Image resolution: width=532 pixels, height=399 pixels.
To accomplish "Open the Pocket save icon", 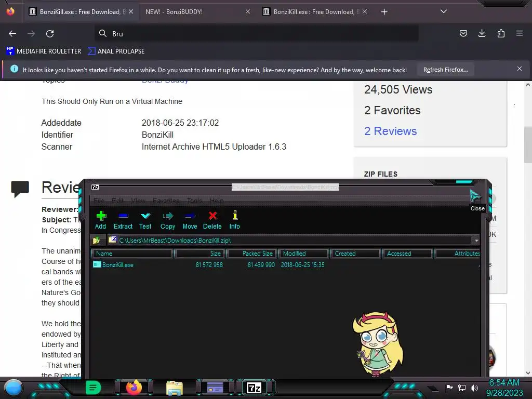I will coord(463,33).
